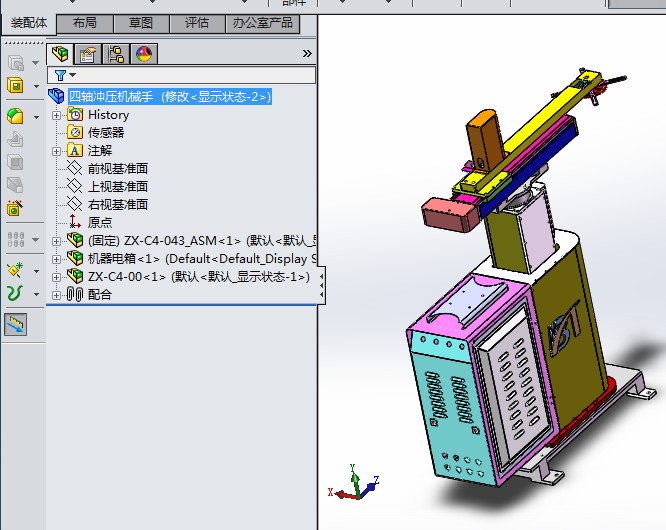Select the (固定) ZX-C4-043_ASM<1> component
666x530 pixels.
(202, 241)
